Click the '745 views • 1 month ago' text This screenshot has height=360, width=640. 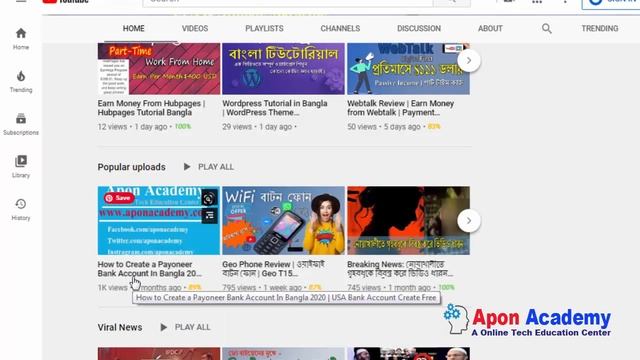389,288
